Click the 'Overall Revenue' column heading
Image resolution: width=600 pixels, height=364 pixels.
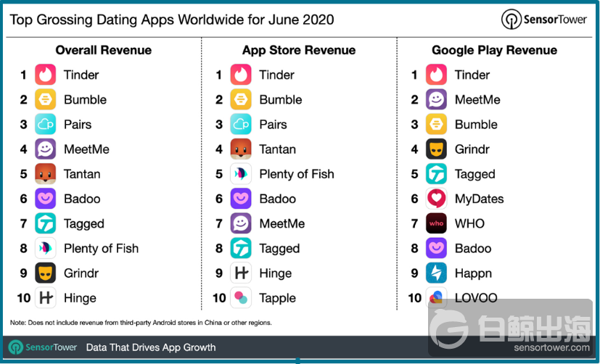coord(103,50)
